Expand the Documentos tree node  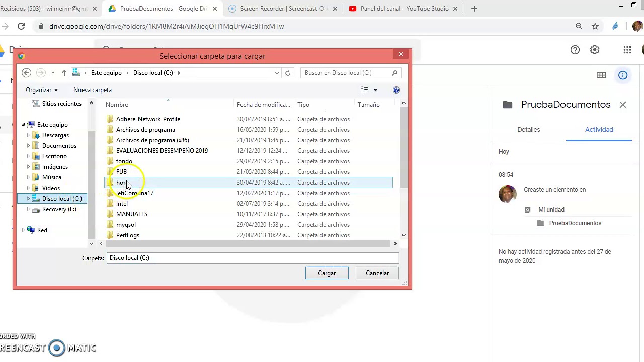(x=28, y=146)
